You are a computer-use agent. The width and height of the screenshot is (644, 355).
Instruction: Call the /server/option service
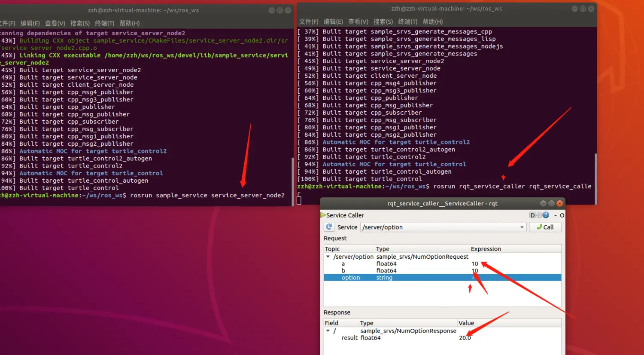point(545,227)
